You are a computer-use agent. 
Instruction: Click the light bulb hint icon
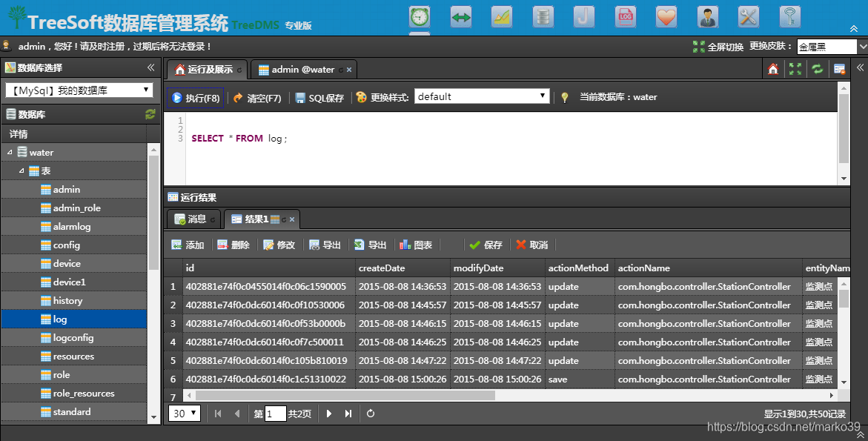point(565,97)
